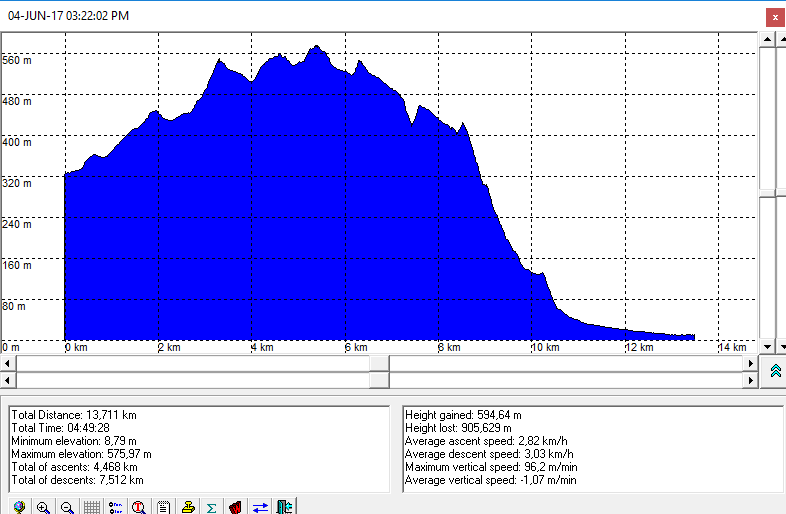
Task: Click the lower horizontal scrollbar's right arrow
Action: click(x=751, y=381)
